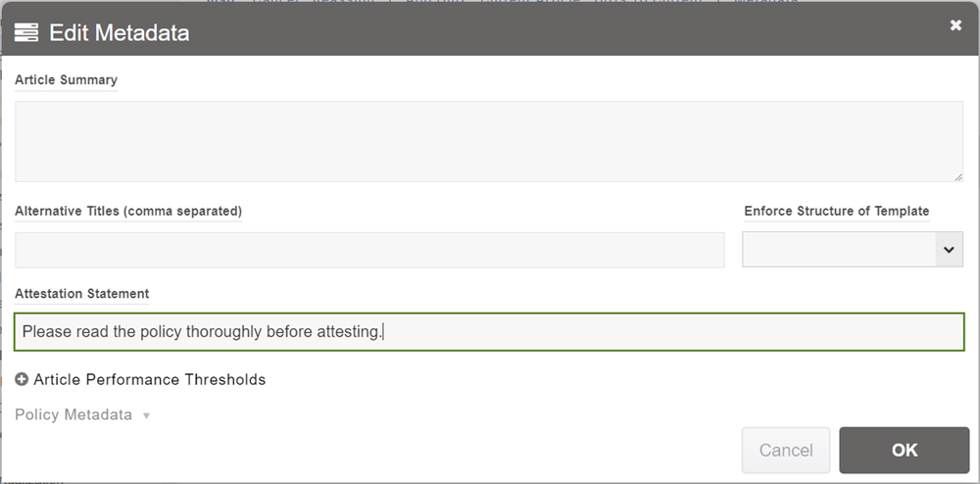Click the Alternative Titles (comma separated) label

pos(128,211)
